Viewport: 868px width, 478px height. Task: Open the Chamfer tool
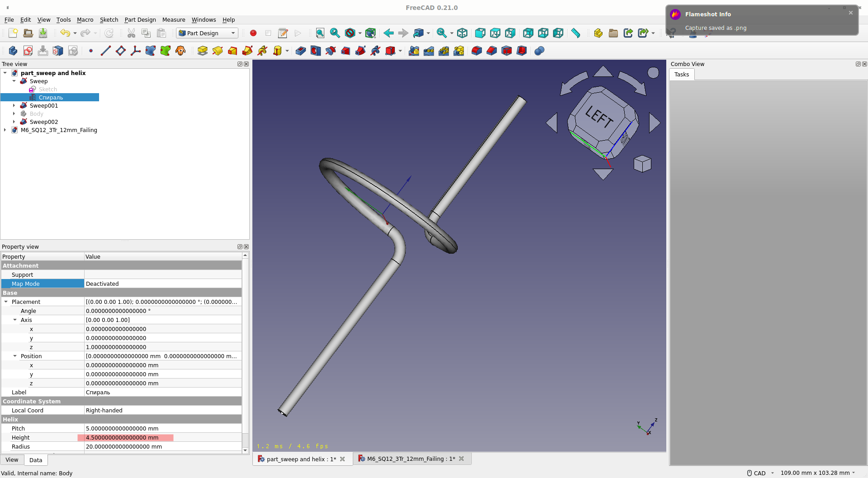pos(492,51)
